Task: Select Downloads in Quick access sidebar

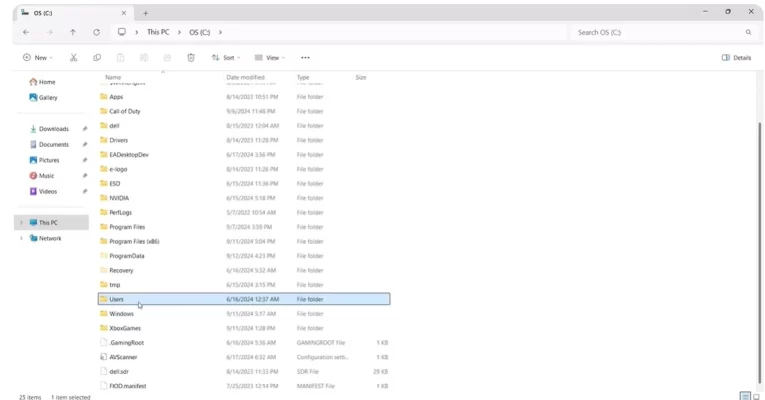Action: point(54,129)
